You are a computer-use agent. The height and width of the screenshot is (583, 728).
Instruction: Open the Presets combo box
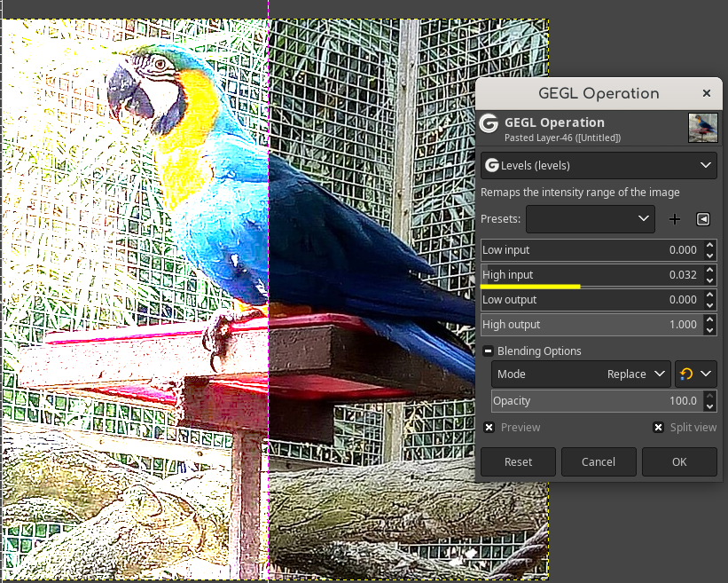(591, 219)
